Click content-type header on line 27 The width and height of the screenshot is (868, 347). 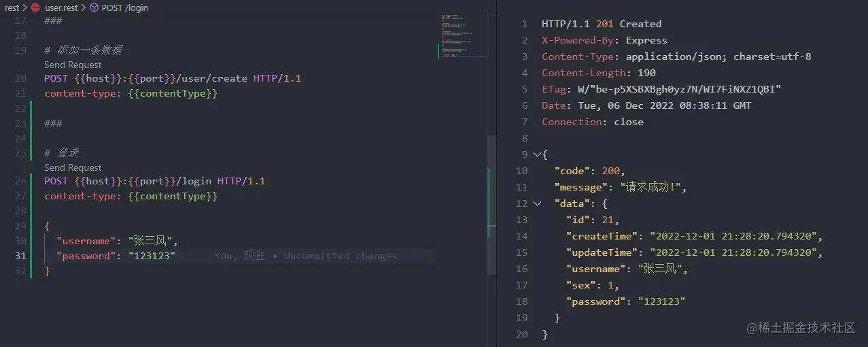(131, 196)
